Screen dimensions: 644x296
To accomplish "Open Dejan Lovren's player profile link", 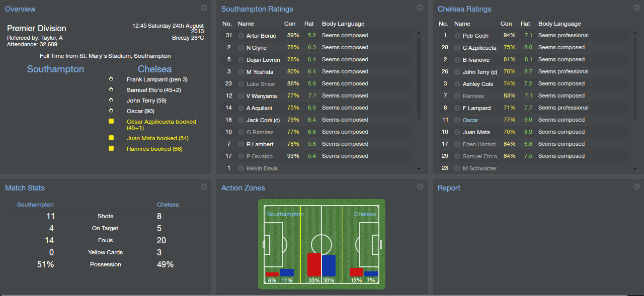I will (263, 60).
